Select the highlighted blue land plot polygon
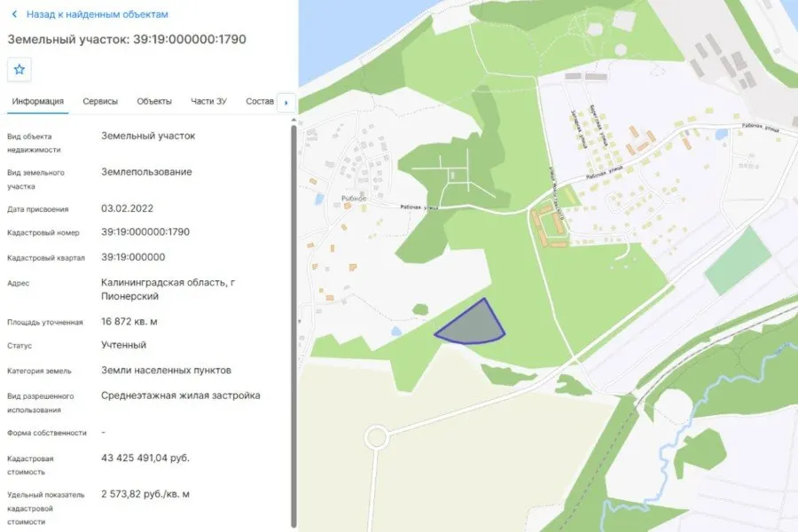 [471, 325]
